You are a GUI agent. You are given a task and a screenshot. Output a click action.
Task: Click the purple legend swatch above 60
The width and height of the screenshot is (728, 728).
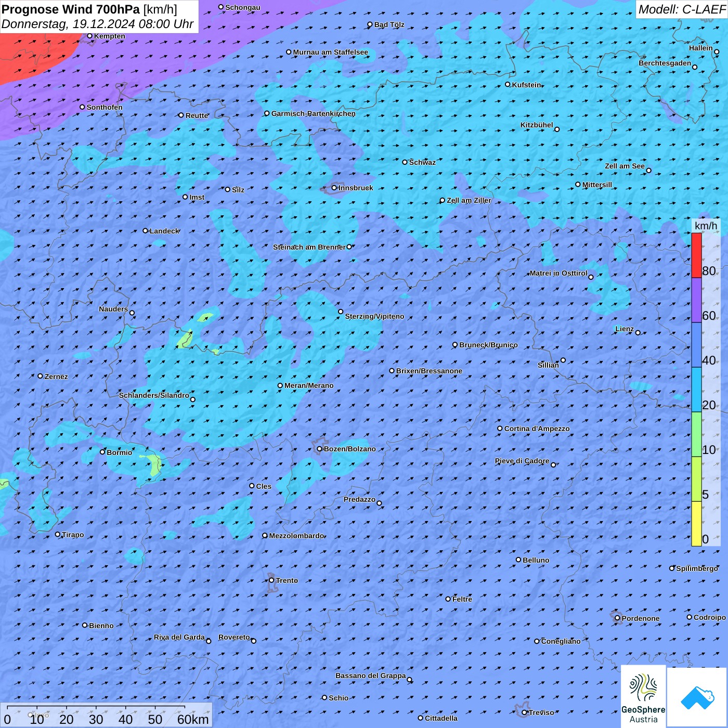point(696,300)
